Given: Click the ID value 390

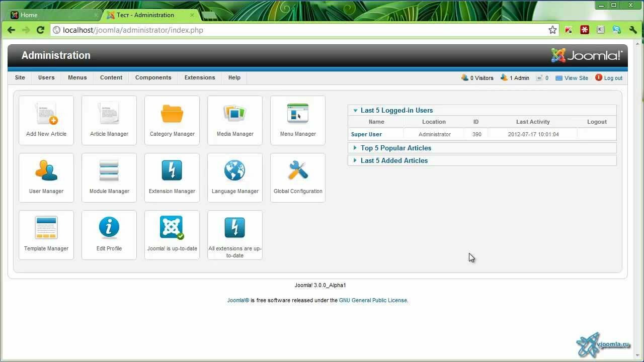Looking at the screenshot, I should pos(476,134).
